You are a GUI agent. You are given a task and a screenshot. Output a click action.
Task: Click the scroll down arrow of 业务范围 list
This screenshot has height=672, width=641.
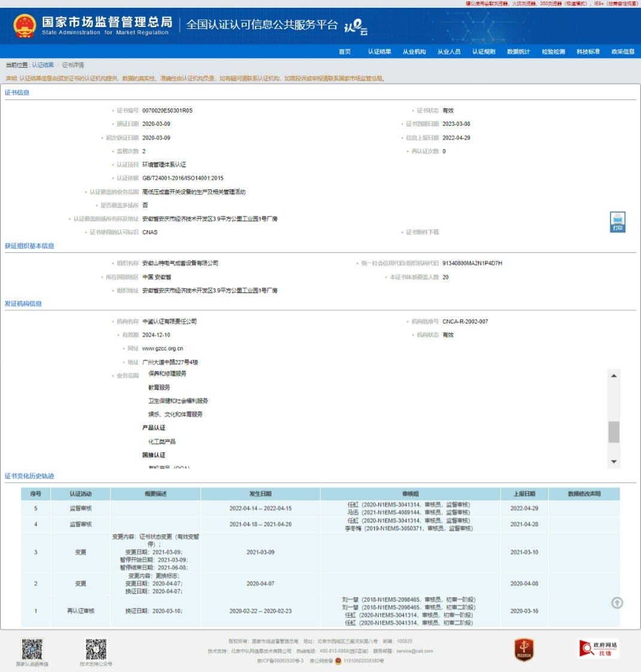pos(614,462)
